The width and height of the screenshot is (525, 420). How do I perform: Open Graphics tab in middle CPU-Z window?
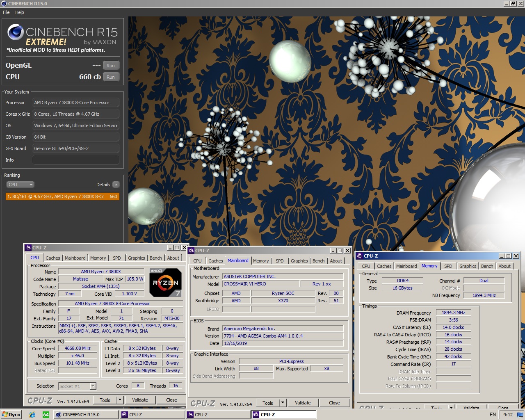[x=299, y=261]
